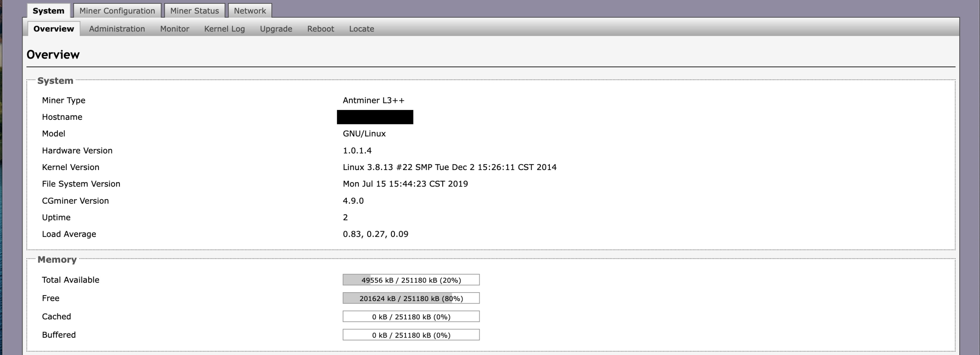
Task: Click the hardware version '1.0.1.4'
Action: [x=357, y=151]
